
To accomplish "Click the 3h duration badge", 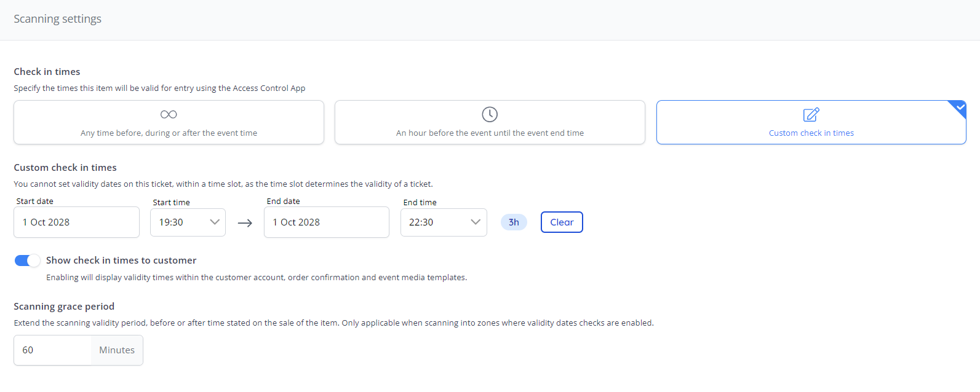I will [x=514, y=222].
